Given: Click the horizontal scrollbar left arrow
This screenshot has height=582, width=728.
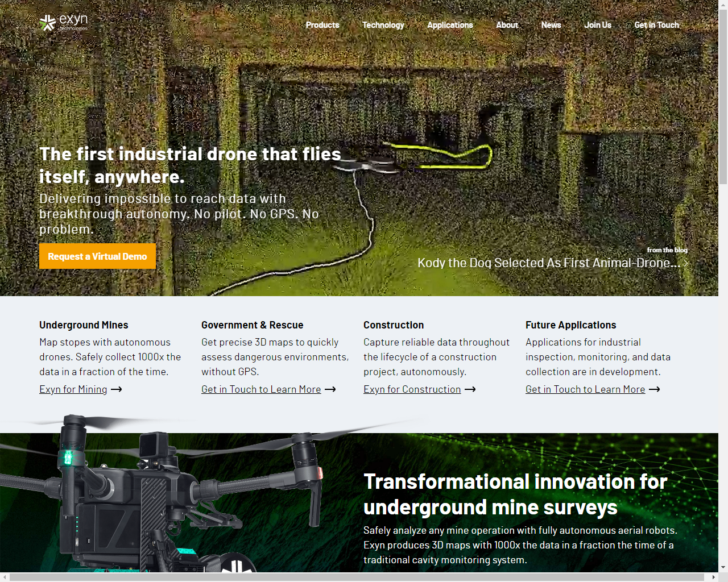Looking at the screenshot, I should click(5, 577).
